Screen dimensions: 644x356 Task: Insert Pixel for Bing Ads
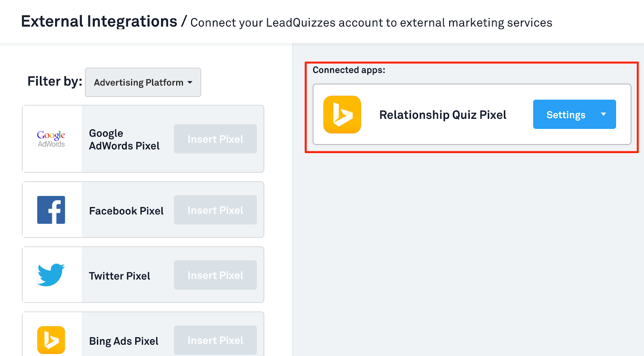tap(215, 340)
